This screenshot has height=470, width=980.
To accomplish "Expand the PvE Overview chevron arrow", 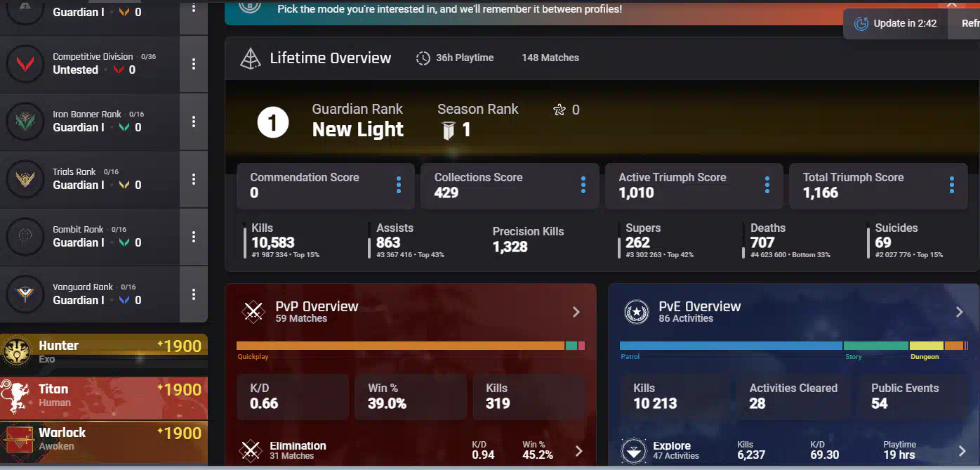I will click(x=960, y=312).
